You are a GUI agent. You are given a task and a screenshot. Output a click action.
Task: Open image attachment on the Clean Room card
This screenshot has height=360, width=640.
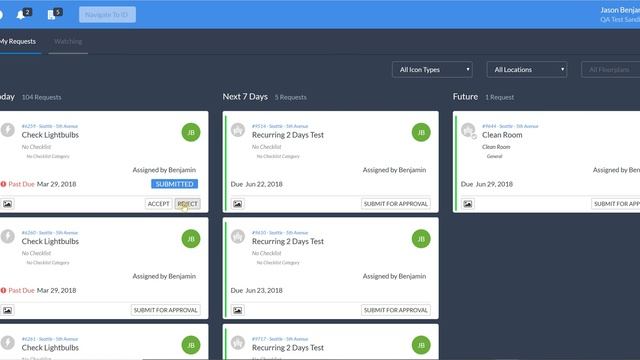click(x=468, y=204)
